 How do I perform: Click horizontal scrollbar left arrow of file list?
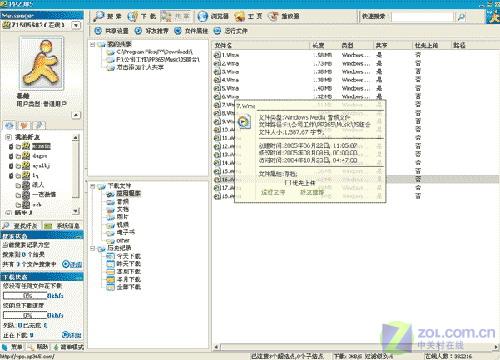(x=216, y=347)
